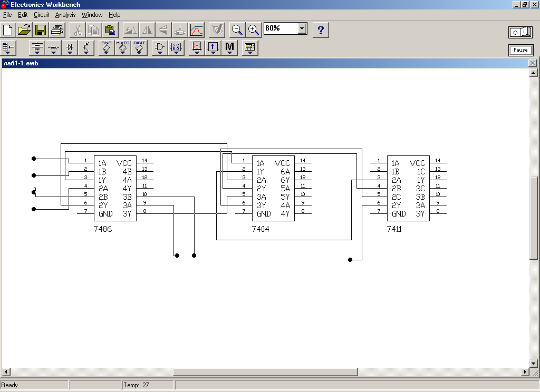The width and height of the screenshot is (540, 392).
Task: Click the Temp: 27 status field
Action: coord(148,385)
